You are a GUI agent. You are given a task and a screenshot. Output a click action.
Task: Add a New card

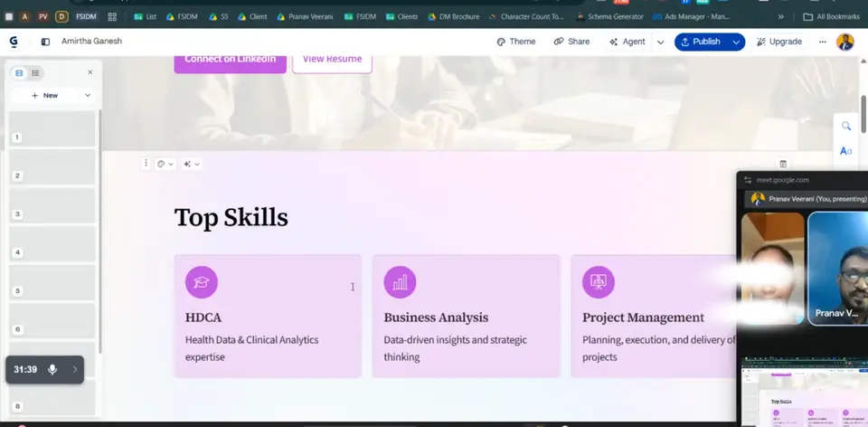coord(45,95)
